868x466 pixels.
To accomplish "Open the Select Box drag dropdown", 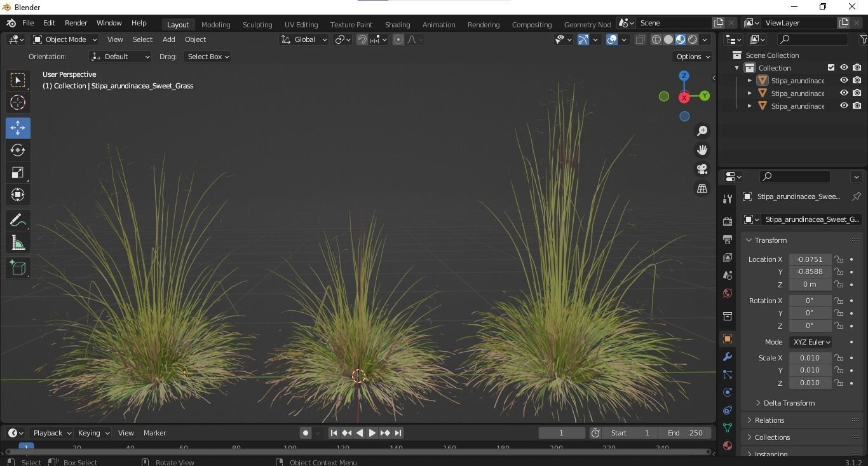I will point(207,57).
